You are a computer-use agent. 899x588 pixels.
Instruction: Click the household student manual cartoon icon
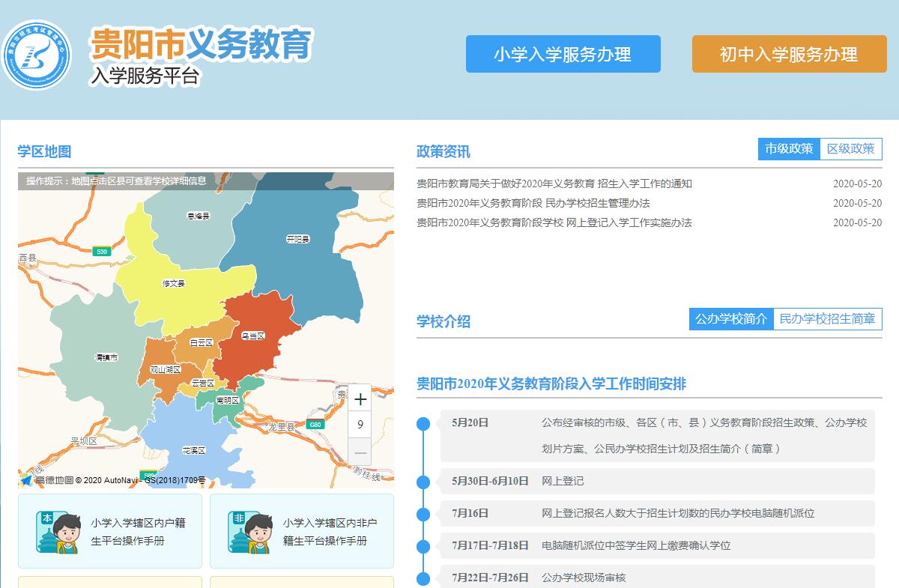(58, 531)
